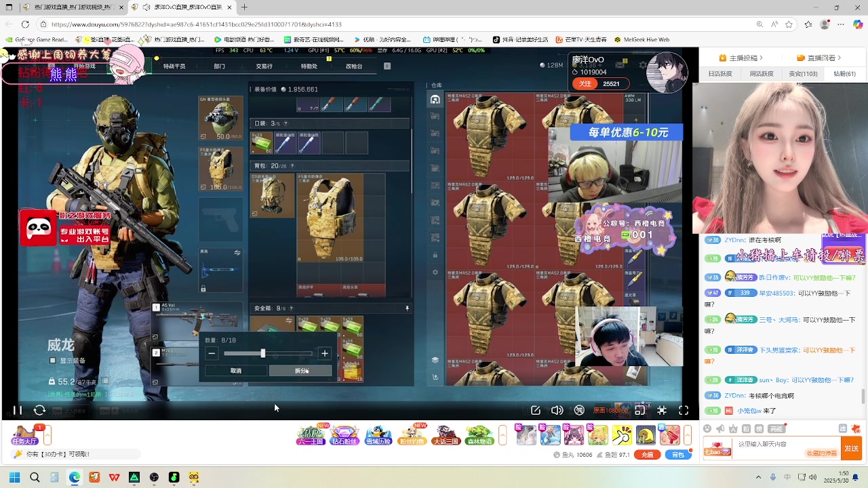Open the WPS app in the taskbar

pyautogui.click(x=114, y=477)
